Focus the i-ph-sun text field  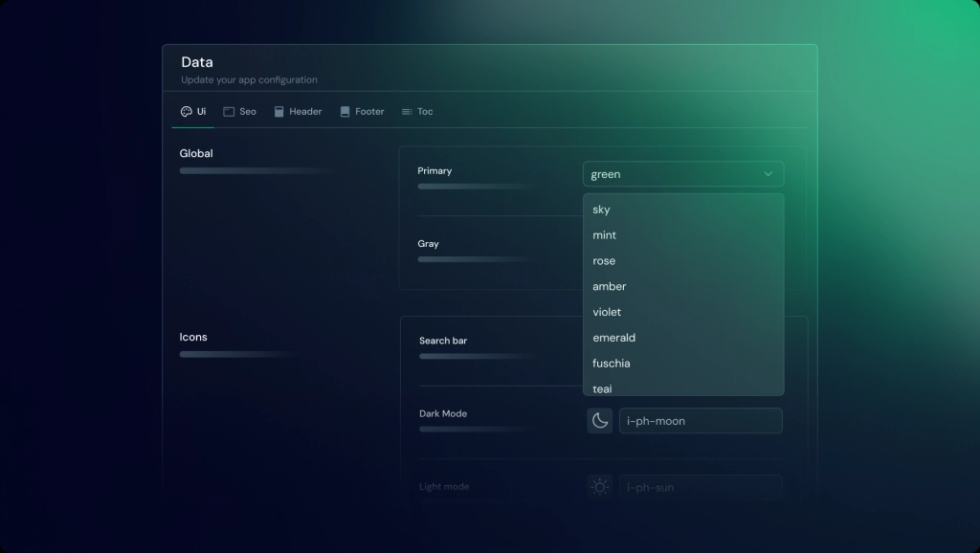click(x=700, y=487)
